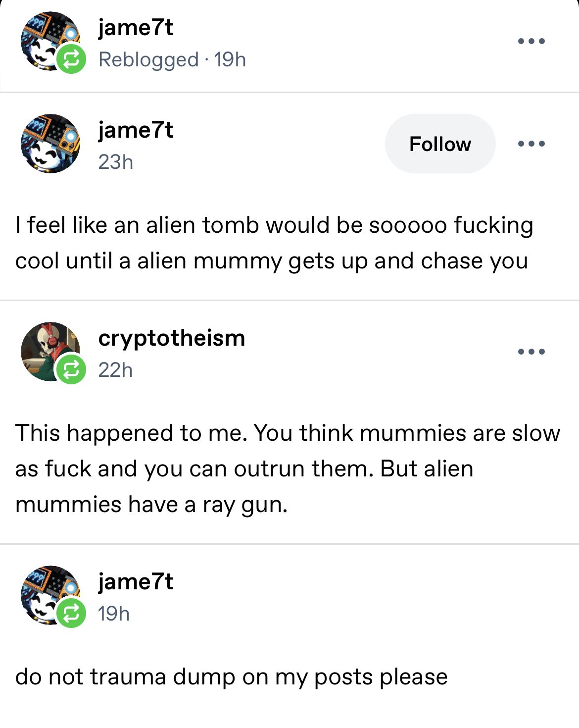Open the top reblogger jame7t avatar
The image size is (579, 728).
[x=50, y=41]
